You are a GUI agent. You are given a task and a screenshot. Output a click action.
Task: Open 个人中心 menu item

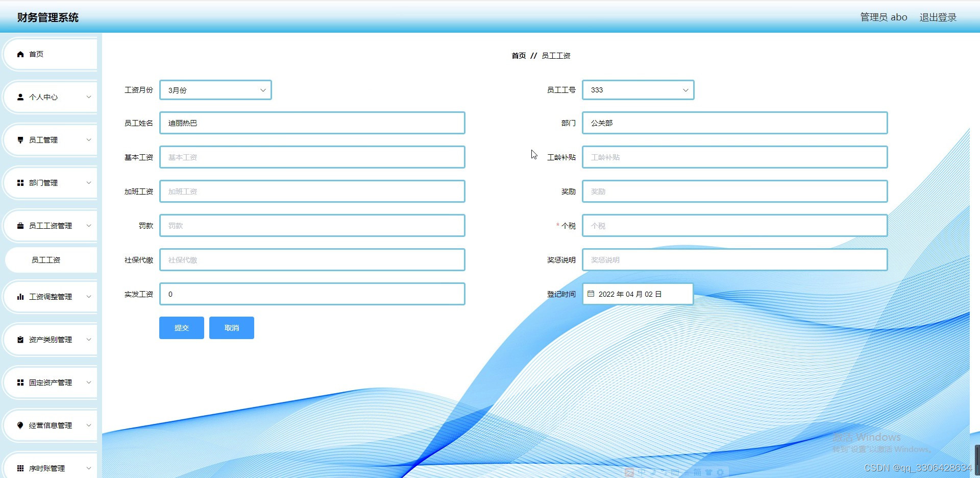(51, 97)
